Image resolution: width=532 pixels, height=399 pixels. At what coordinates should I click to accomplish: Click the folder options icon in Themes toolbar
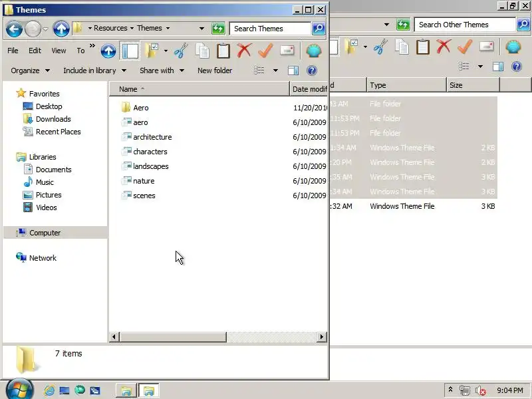coord(152,51)
